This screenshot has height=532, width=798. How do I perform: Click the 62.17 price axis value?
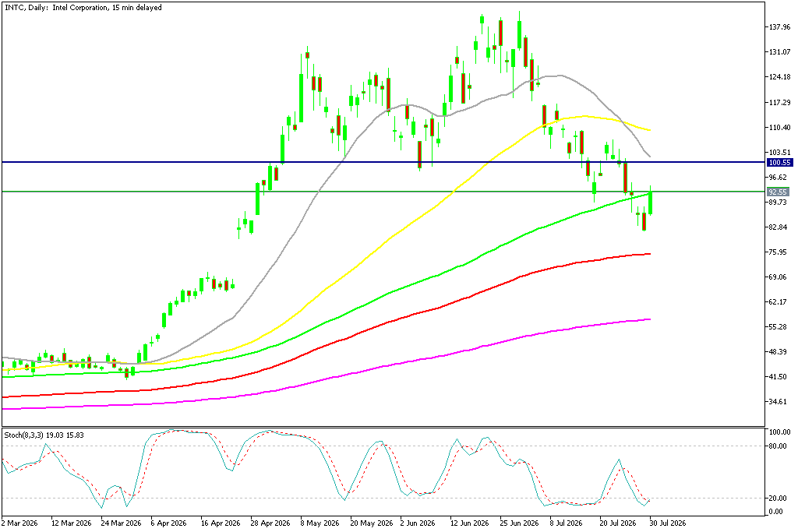[779, 302]
